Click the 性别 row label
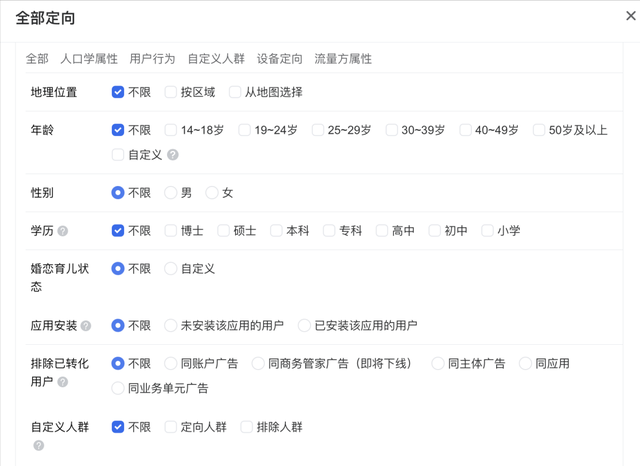The height and width of the screenshot is (466, 640). point(42,193)
